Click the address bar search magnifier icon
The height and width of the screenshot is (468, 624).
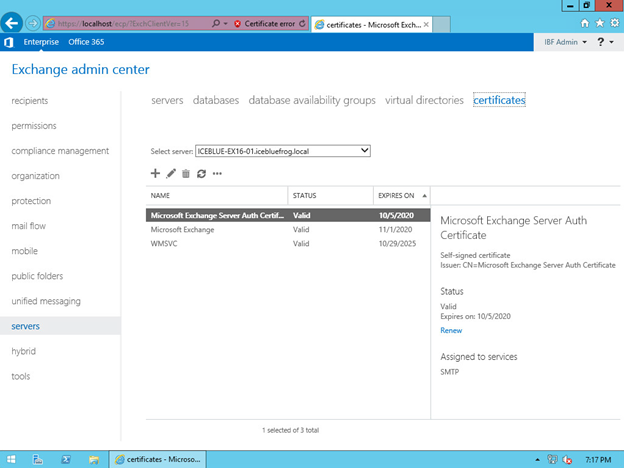coord(216,23)
